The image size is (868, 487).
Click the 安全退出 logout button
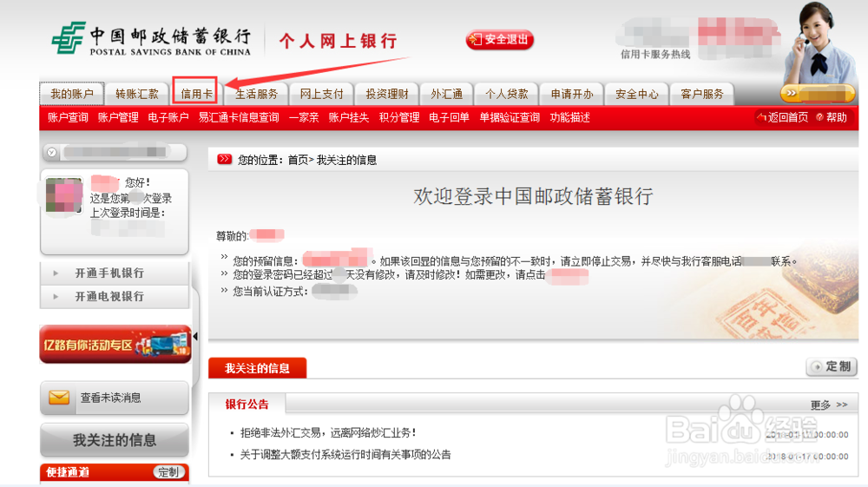[499, 40]
